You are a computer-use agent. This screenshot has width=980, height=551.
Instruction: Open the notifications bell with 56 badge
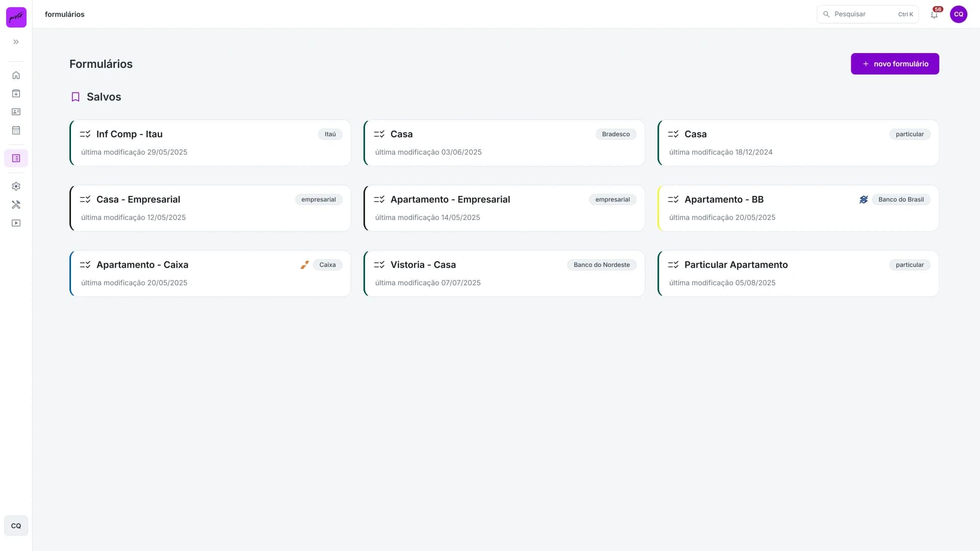(934, 14)
